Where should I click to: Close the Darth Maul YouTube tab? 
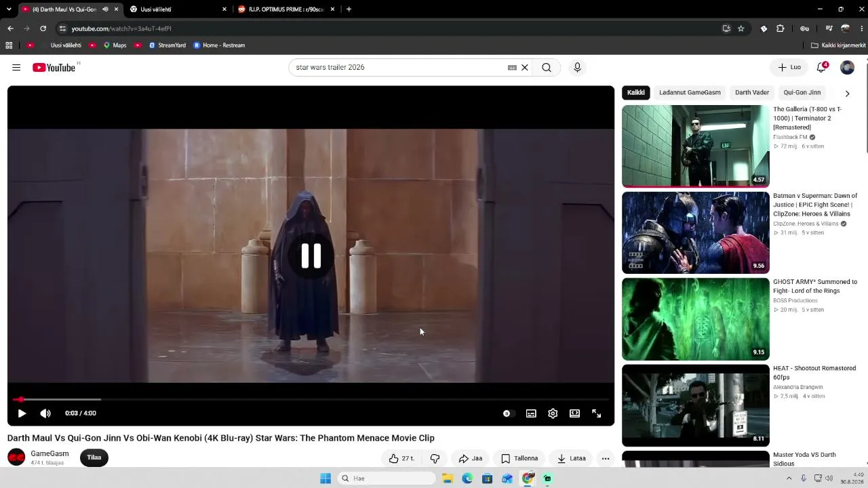click(x=117, y=9)
